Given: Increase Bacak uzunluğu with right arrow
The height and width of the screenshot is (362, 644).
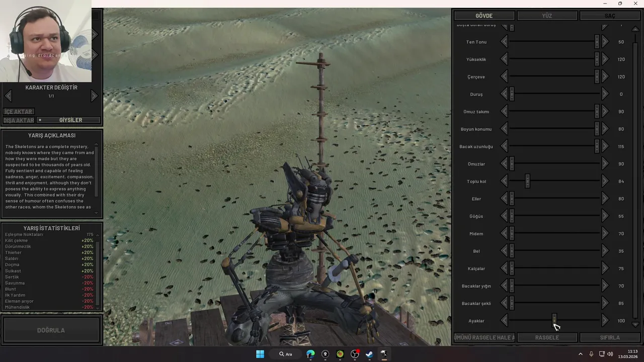Looking at the screenshot, I should [605, 146].
